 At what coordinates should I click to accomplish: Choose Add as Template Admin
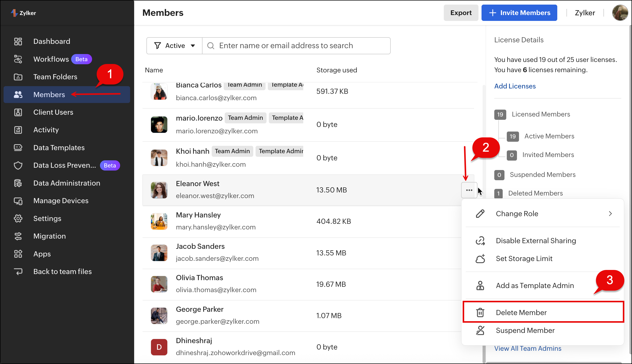[x=535, y=286]
